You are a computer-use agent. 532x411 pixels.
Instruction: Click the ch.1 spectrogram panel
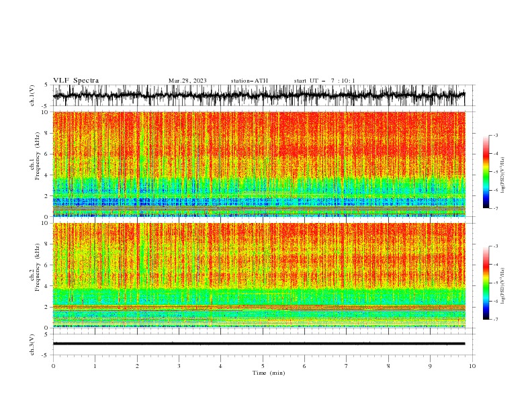[x=259, y=164]
